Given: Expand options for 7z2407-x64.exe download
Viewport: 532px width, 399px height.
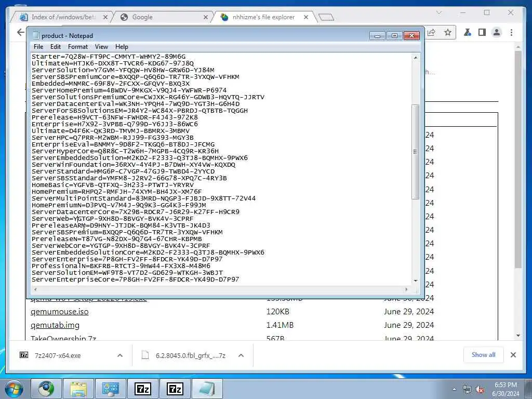Looking at the screenshot, I should (x=120, y=355).
